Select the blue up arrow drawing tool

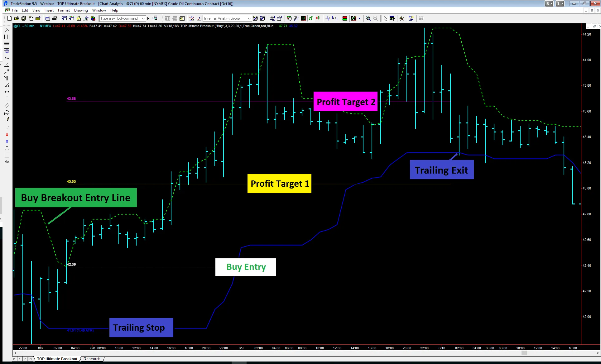[7, 141]
